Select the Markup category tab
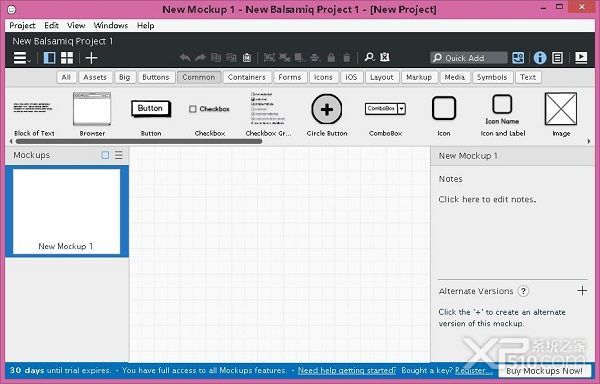Viewport: 600px width, 384px height. coord(419,77)
